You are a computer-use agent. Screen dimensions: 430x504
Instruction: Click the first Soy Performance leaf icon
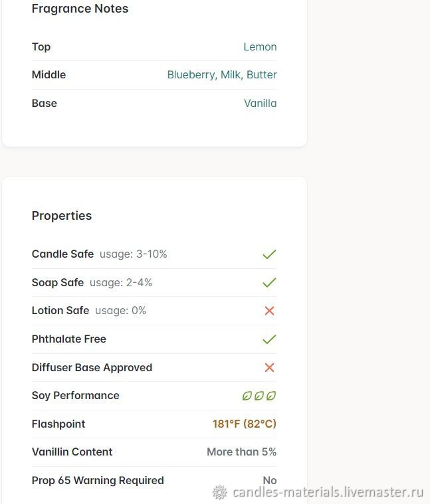[x=247, y=396]
